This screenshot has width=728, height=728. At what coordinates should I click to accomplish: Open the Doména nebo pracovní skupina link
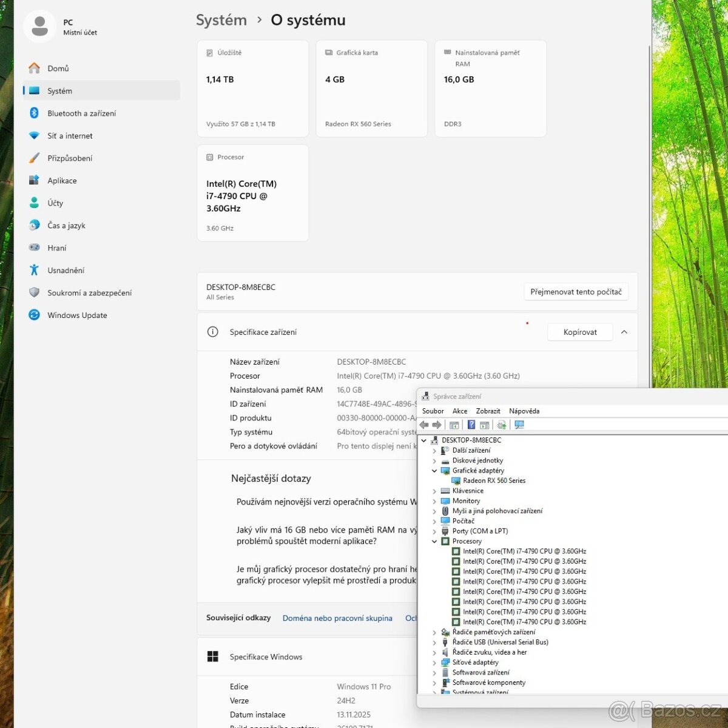pos(337,618)
